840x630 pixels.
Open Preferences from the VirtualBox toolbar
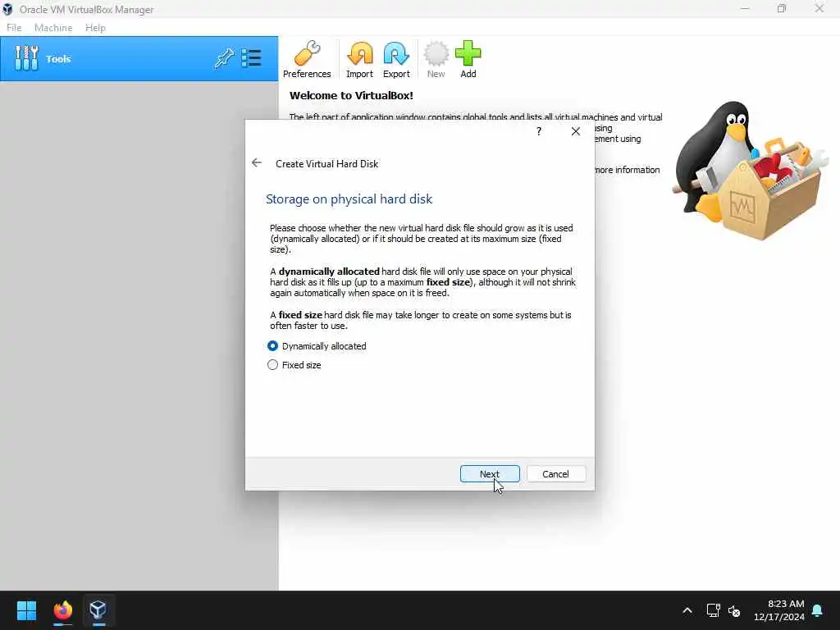pos(307,59)
